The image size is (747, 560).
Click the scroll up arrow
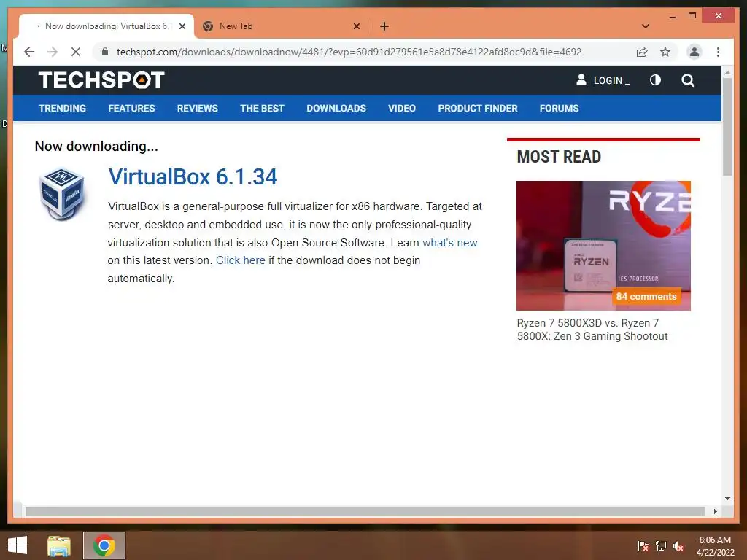coord(727,72)
